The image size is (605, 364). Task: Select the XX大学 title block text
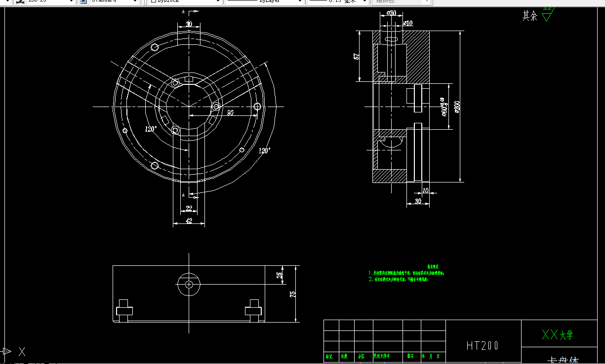(557, 335)
